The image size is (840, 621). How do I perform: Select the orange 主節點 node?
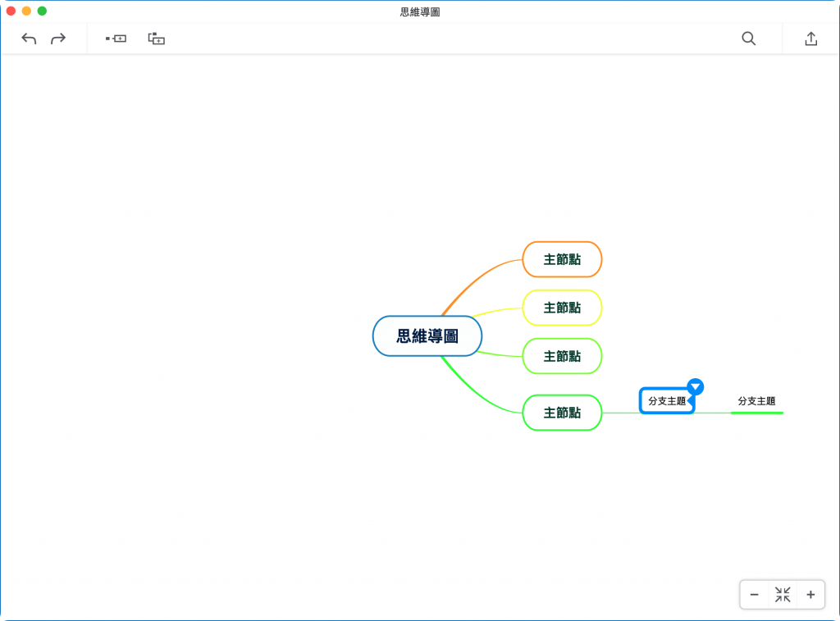562,259
